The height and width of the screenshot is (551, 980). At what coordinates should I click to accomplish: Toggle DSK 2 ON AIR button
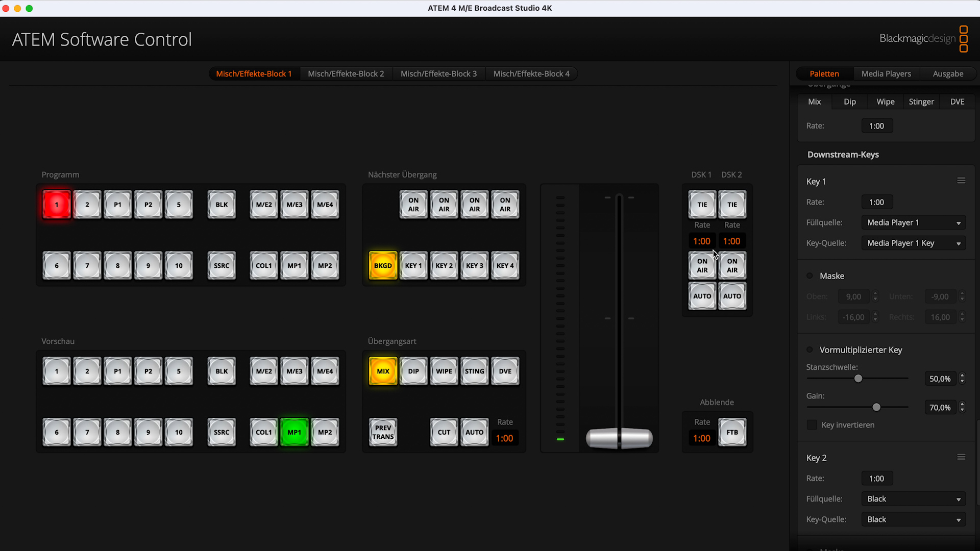(731, 265)
